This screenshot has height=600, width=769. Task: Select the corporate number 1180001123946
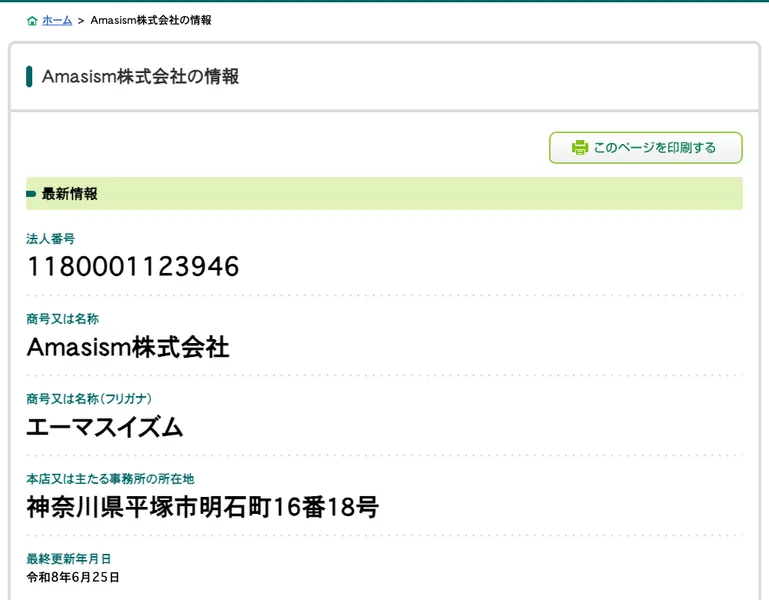[x=133, y=266]
